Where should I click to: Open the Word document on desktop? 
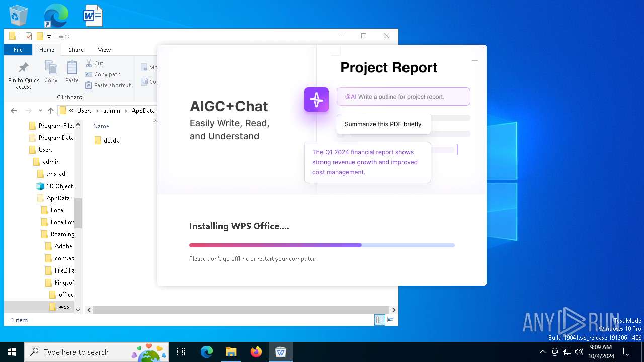click(93, 16)
